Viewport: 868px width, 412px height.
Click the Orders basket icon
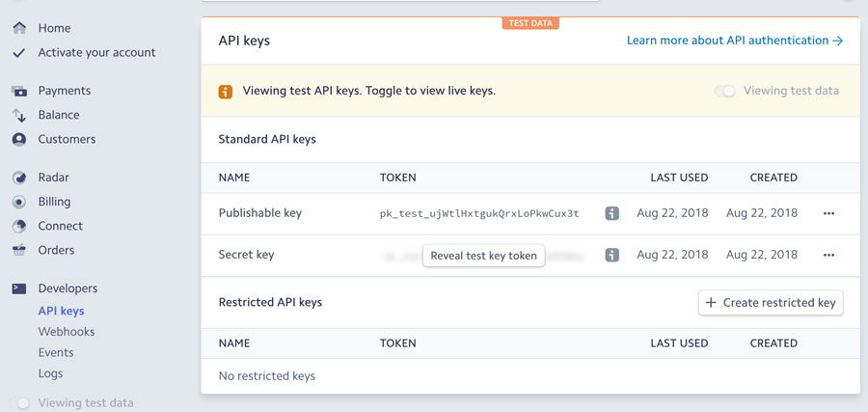[x=19, y=250]
